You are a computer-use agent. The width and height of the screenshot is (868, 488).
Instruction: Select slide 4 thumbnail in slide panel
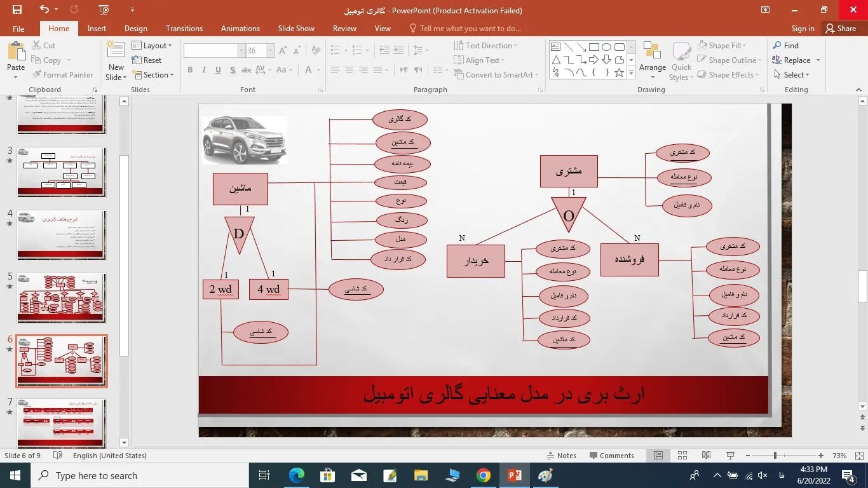61,235
